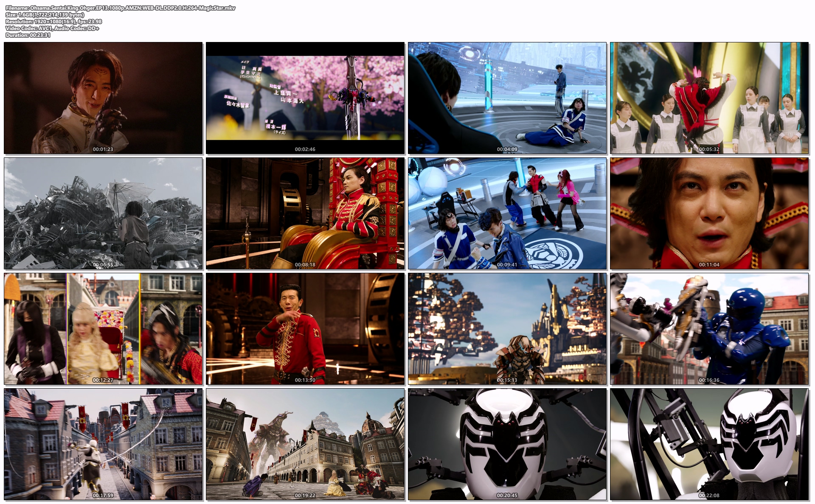The width and height of the screenshot is (815, 504).
Task: Click the Resolution info line
Action: (x=54, y=22)
